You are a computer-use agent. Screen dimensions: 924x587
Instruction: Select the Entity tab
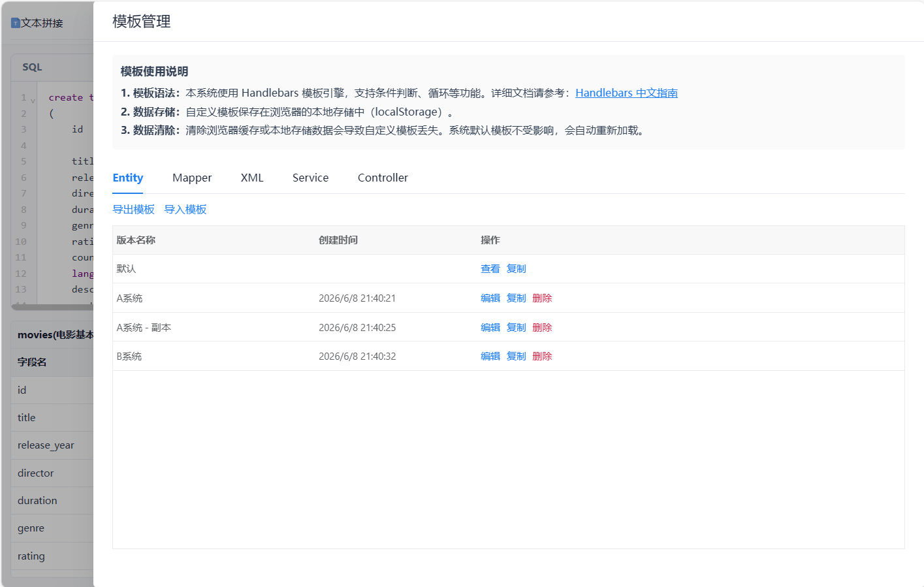pos(127,178)
